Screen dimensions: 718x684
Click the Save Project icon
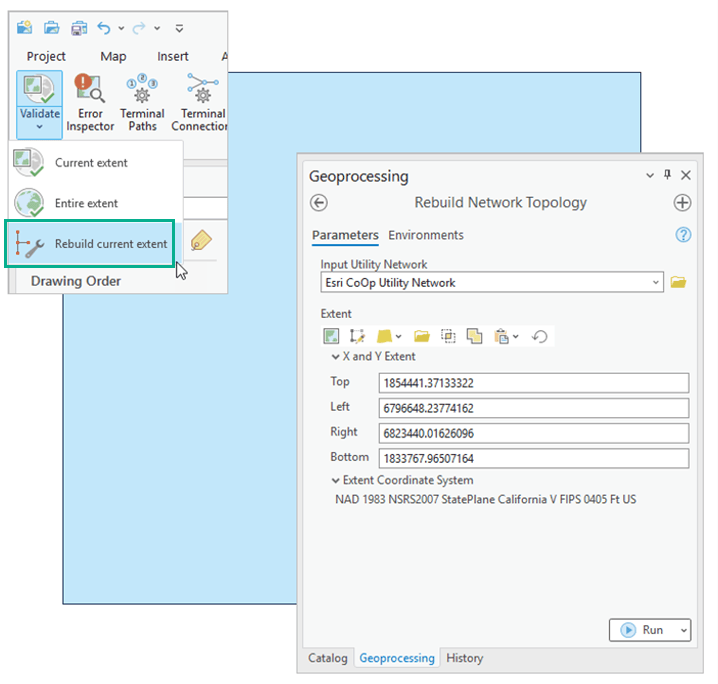tap(79, 28)
